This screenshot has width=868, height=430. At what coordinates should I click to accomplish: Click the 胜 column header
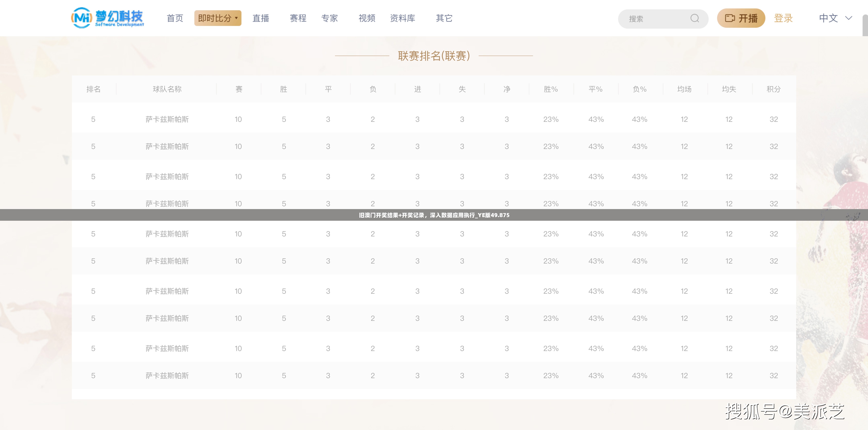coord(283,89)
